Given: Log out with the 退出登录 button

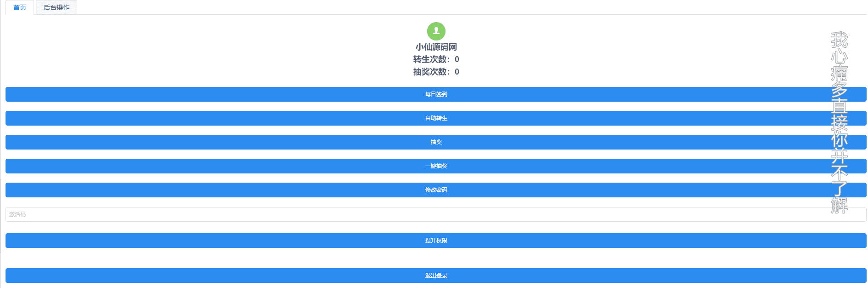Looking at the screenshot, I should [x=436, y=276].
